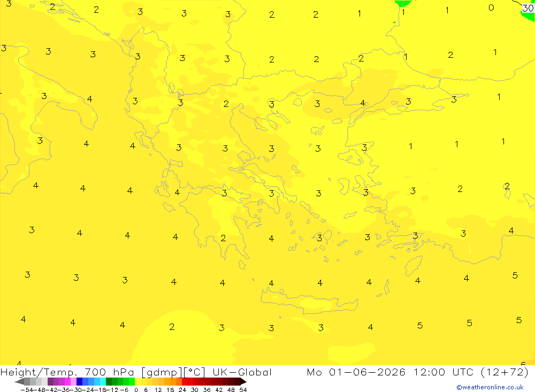Viewport: 535px width, 392px height.
Task: Select the dark maroon right-arrow scale end
Action: coord(243,382)
